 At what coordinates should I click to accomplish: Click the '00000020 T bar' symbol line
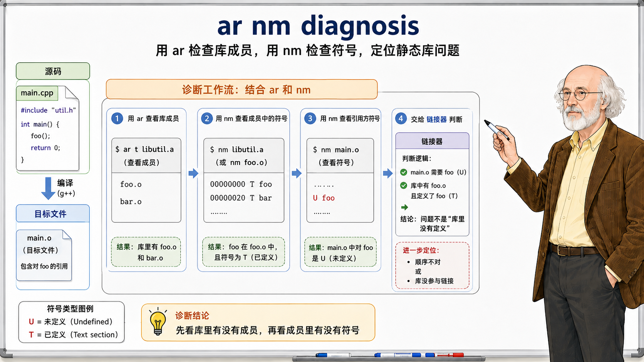point(241,198)
